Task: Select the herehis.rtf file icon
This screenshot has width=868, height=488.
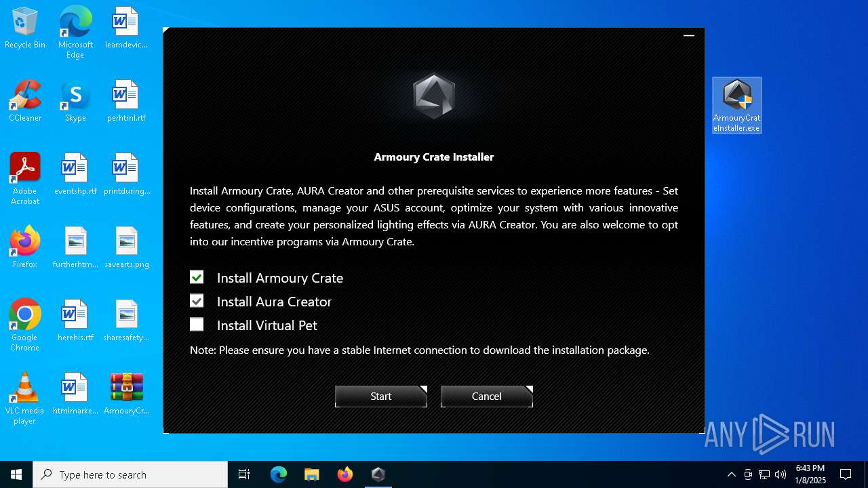Action: coord(75,321)
